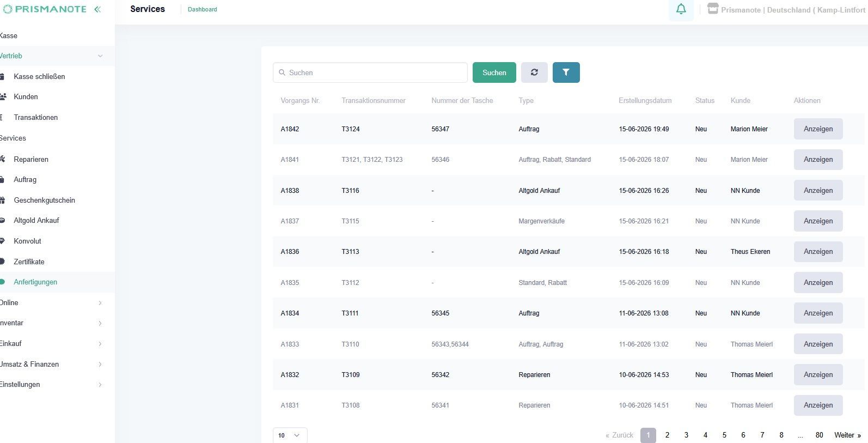Go to page 5 in pagination
The image size is (868, 443).
[x=724, y=435]
